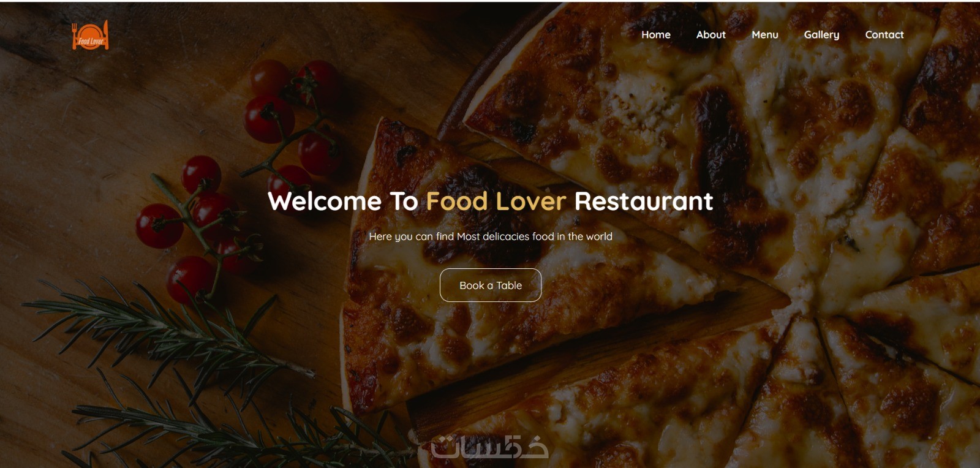Click the word "delicacies" in the subtitle
Viewport: 980px width, 468px height.
506,236
